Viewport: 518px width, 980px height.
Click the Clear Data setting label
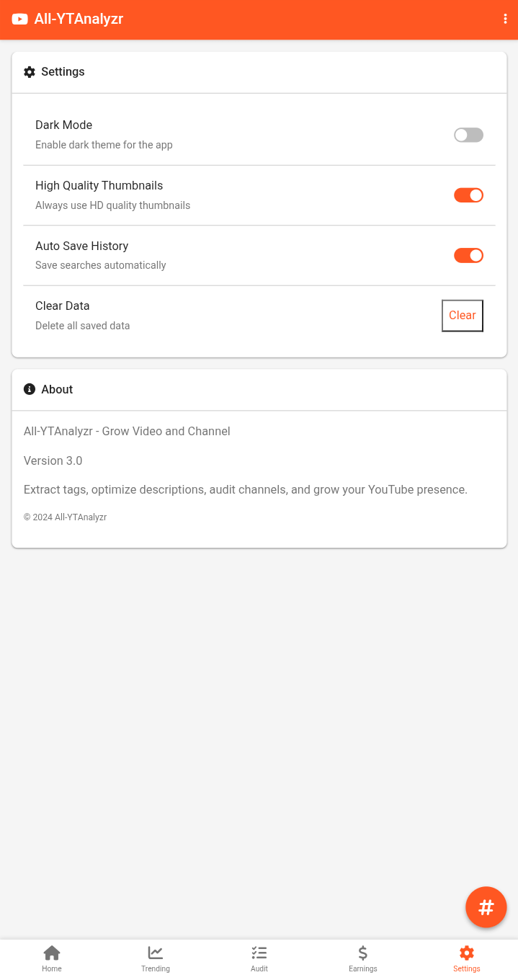[x=63, y=306]
